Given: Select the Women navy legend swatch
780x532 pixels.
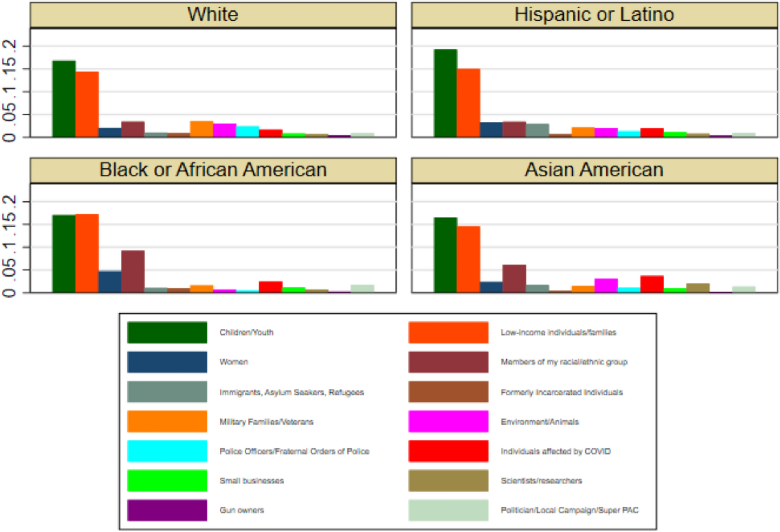Looking at the screenshot, I should click(167, 362).
